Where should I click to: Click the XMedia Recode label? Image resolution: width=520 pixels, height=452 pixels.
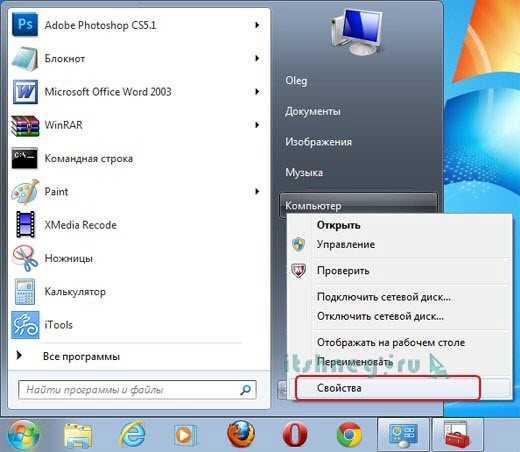[x=81, y=225]
